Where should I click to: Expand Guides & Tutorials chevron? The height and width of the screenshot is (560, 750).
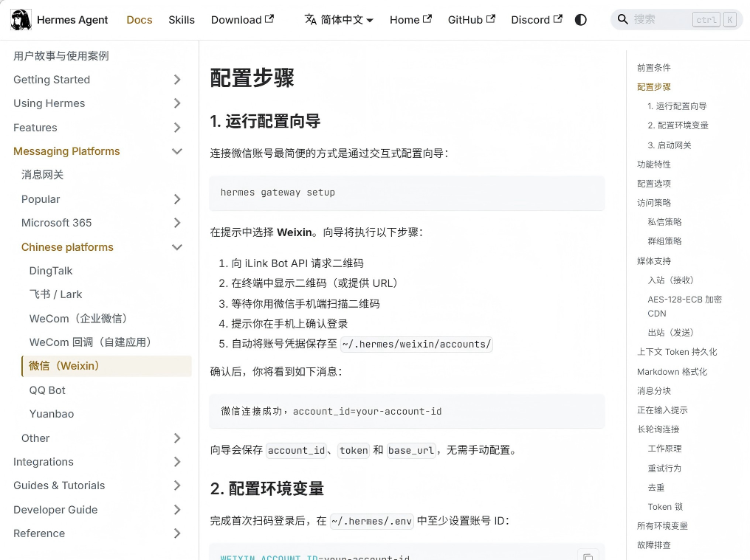pos(177,485)
